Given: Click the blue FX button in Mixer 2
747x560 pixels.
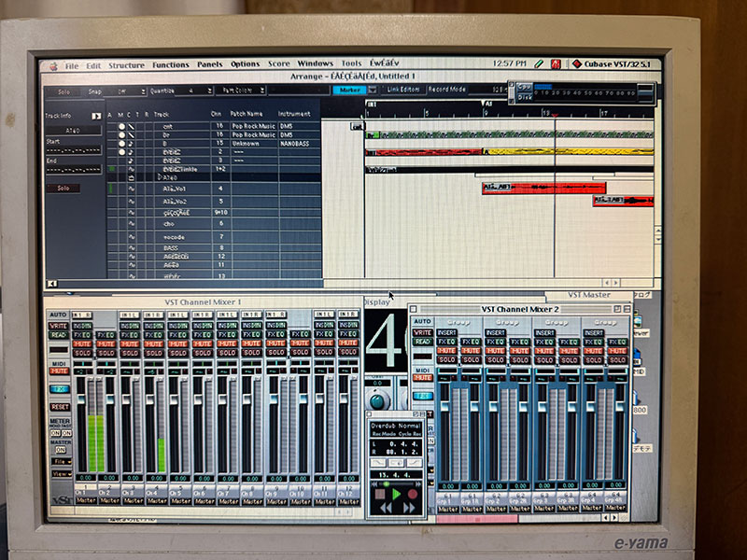Looking at the screenshot, I should point(423,396).
